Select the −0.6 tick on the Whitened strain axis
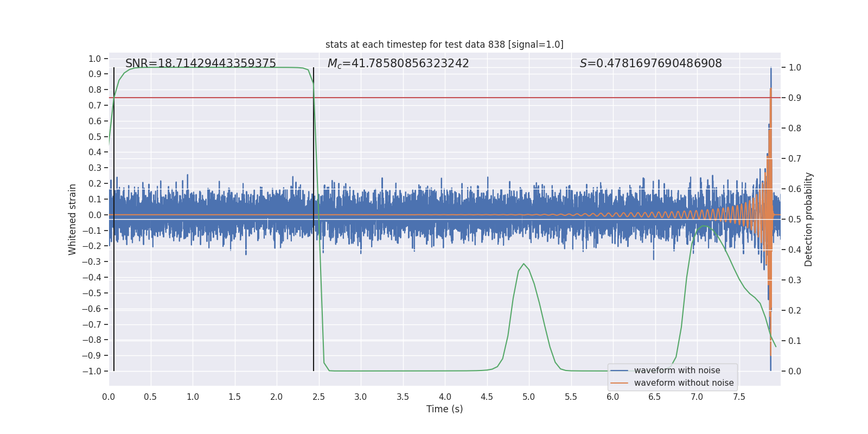The height and width of the screenshot is (434, 868). coord(92,309)
